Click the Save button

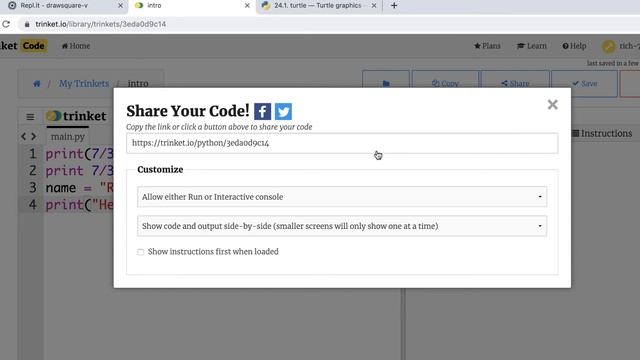pyautogui.click(x=584, y=83)
